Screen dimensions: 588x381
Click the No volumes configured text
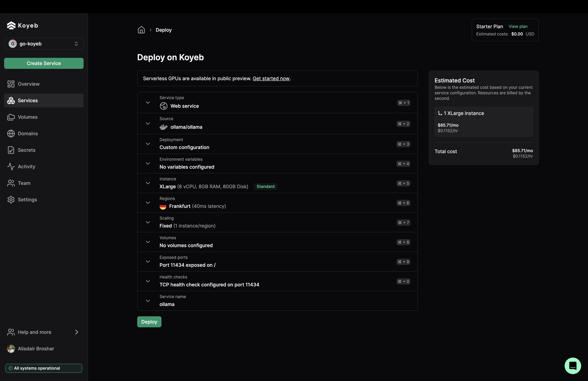[x=186, y=246]
